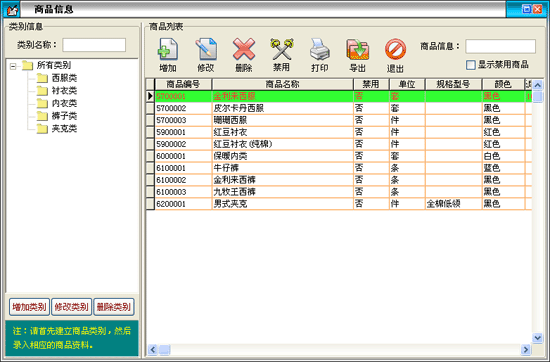Image resolution: width=550 pixels, height=362 pixels.
Task: Click the horizontal scrollbar thumb
Action: (x=165, y=349)
